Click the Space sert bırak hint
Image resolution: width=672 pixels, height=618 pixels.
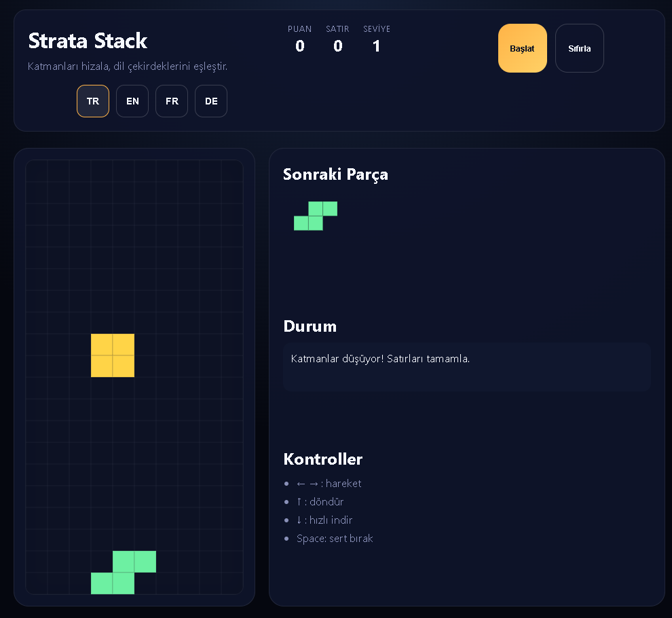click(x=335, y=539)
